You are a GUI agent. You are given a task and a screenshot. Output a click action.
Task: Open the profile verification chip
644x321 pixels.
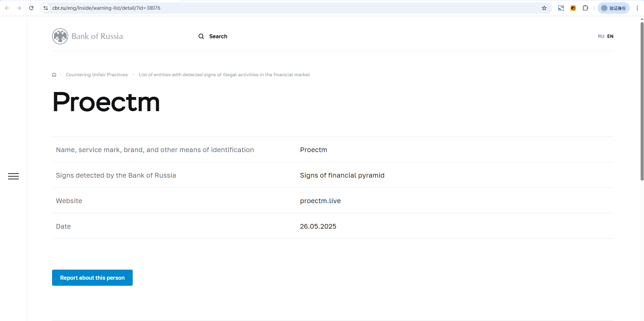coord(613,8)
